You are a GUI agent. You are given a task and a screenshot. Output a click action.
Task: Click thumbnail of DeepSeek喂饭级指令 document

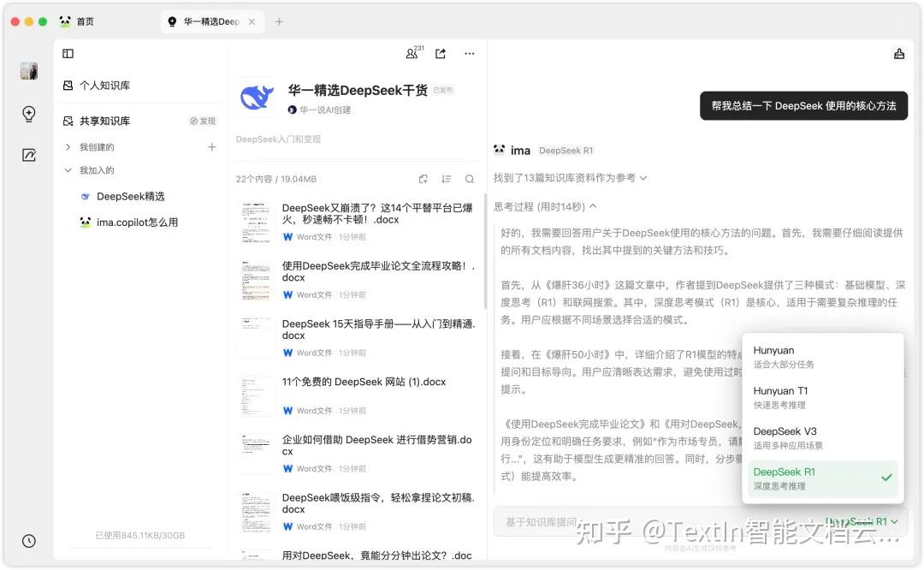point(256,512)
